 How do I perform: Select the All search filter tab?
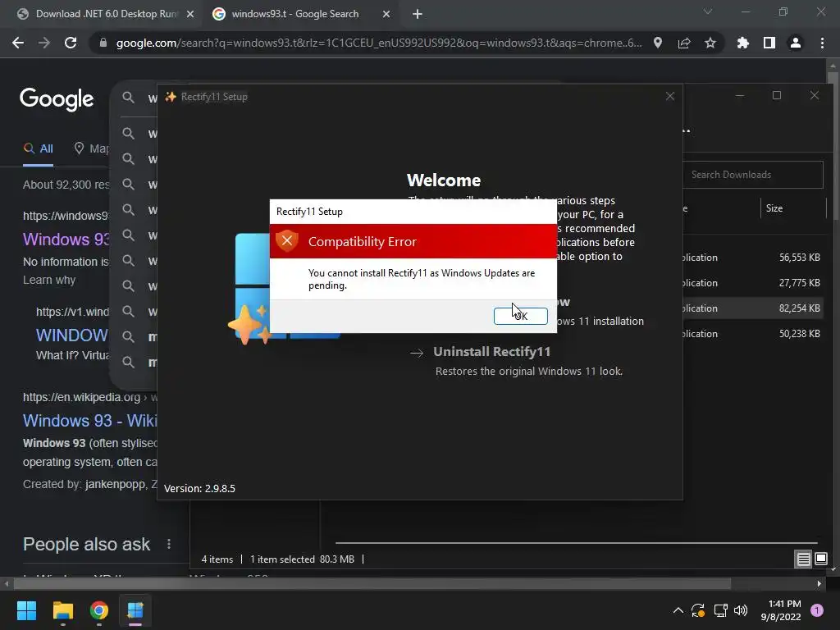tap(38, 148)
